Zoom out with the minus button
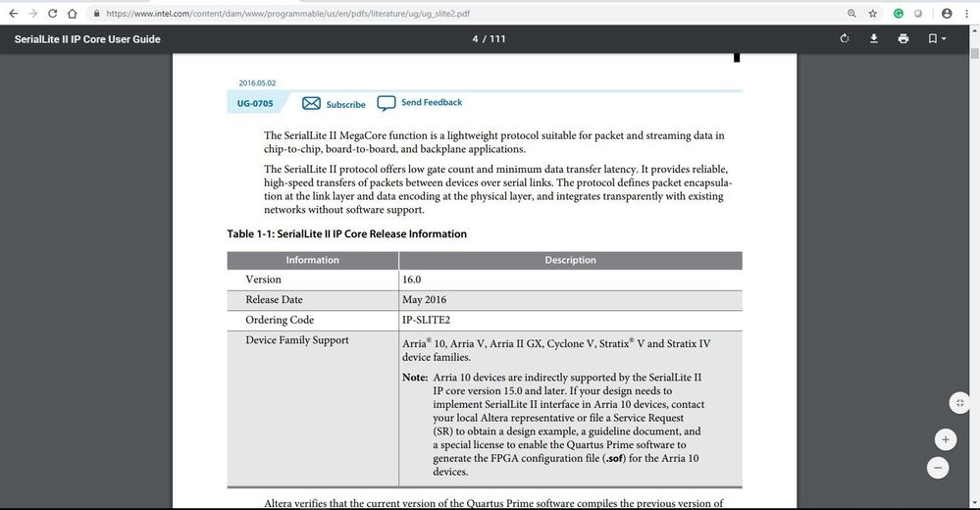Image resolution: width=980 pixels, height=510 pixels. [x=938, y=468]
